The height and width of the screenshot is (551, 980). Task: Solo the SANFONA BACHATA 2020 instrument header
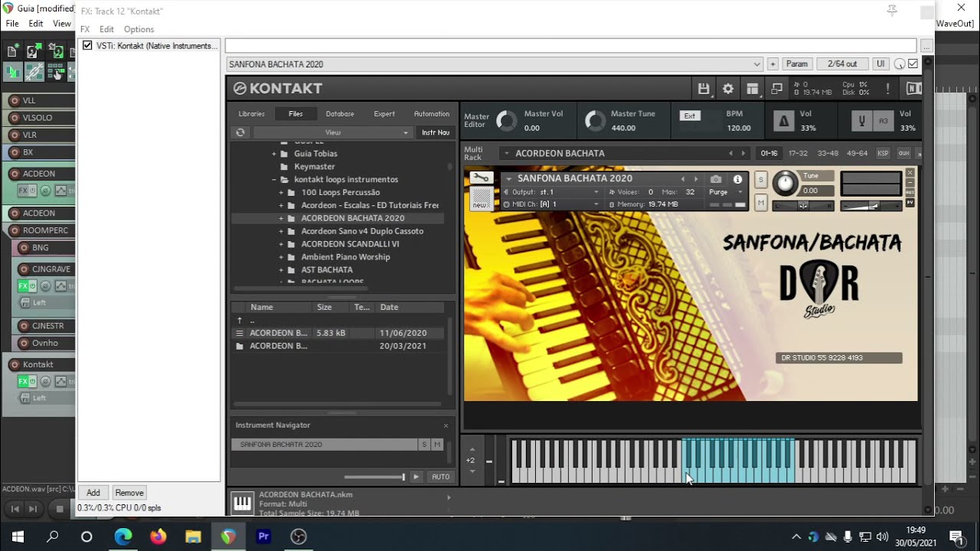tap(761, 180)
